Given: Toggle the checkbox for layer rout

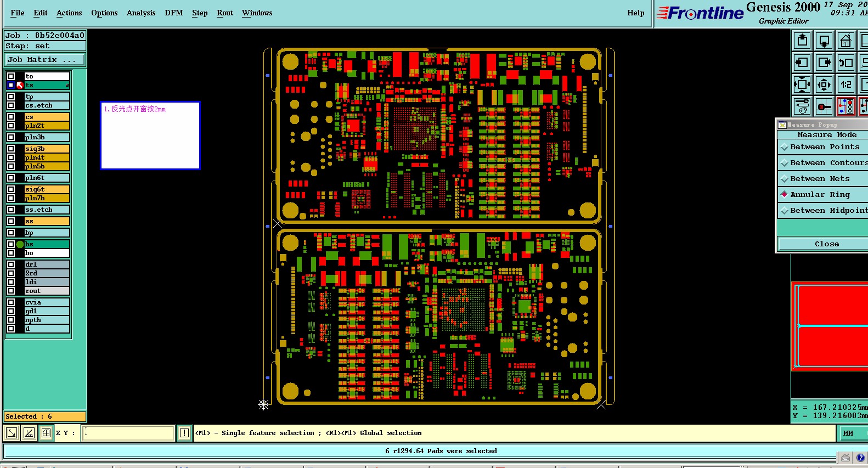Looking at the screenshot, I should (x=11, y=291).
